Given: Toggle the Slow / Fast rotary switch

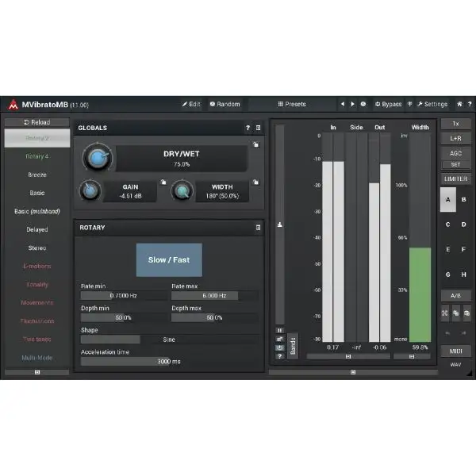Looking at the screenshot, I should (x=169, y=259).
